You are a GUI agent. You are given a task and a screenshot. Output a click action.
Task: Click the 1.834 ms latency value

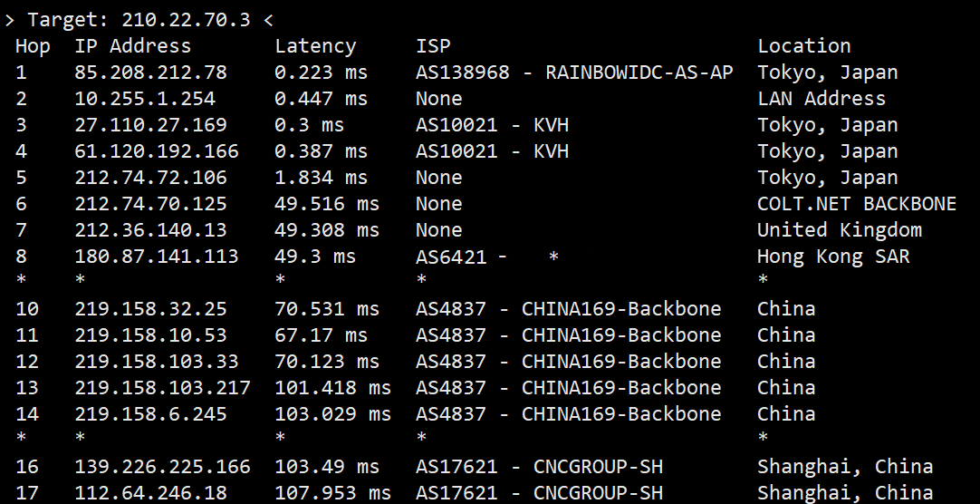coord(321,178)
